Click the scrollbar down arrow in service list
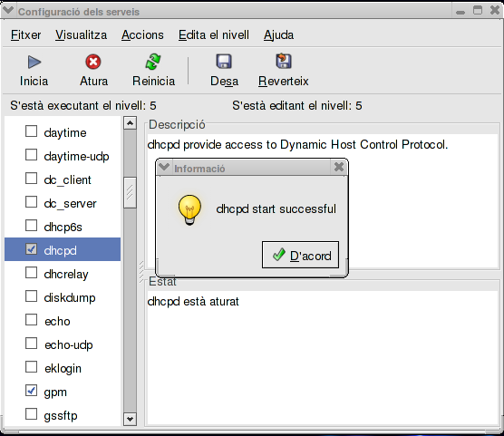 click(x=130, y=419)
